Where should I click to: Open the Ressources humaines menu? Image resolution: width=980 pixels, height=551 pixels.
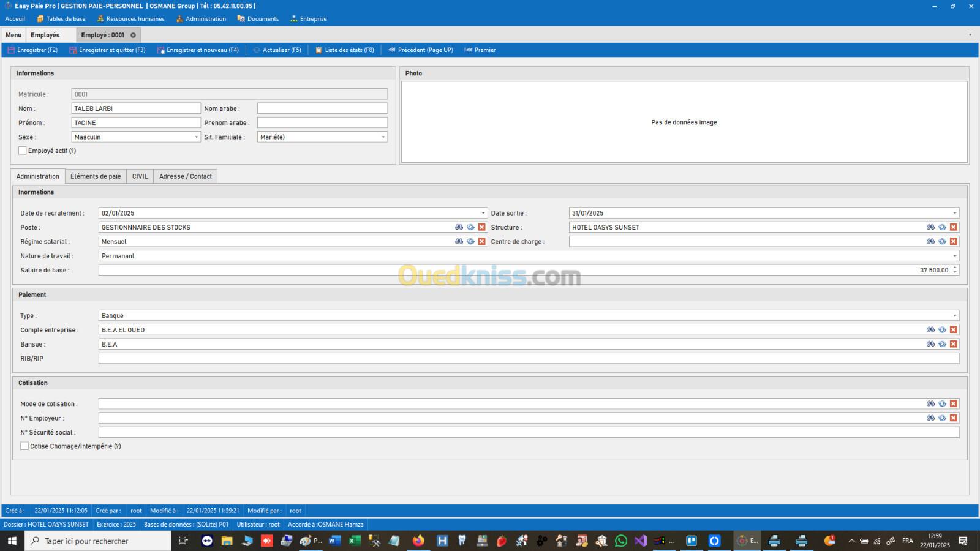point(130,19)
